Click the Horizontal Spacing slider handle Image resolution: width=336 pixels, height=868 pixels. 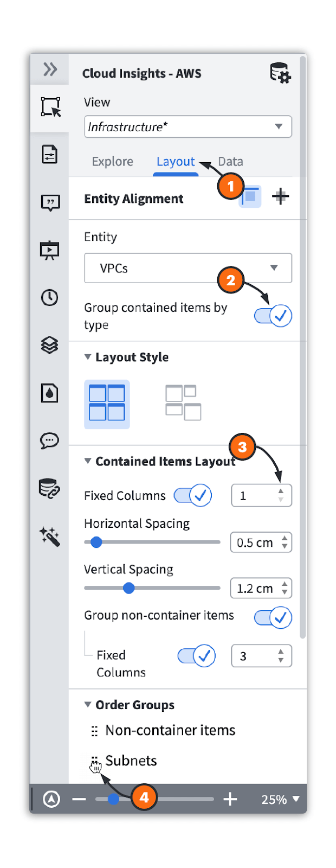[x=96, y=542]
